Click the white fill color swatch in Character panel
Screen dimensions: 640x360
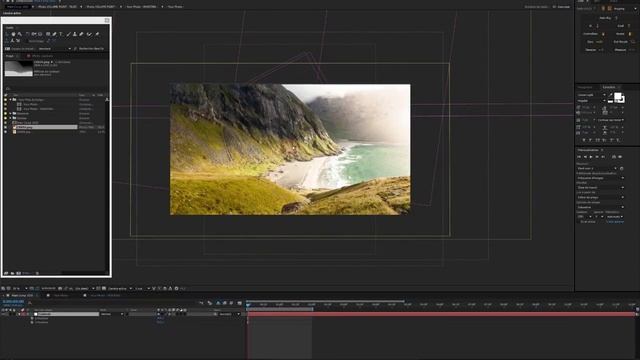point(618,96)
